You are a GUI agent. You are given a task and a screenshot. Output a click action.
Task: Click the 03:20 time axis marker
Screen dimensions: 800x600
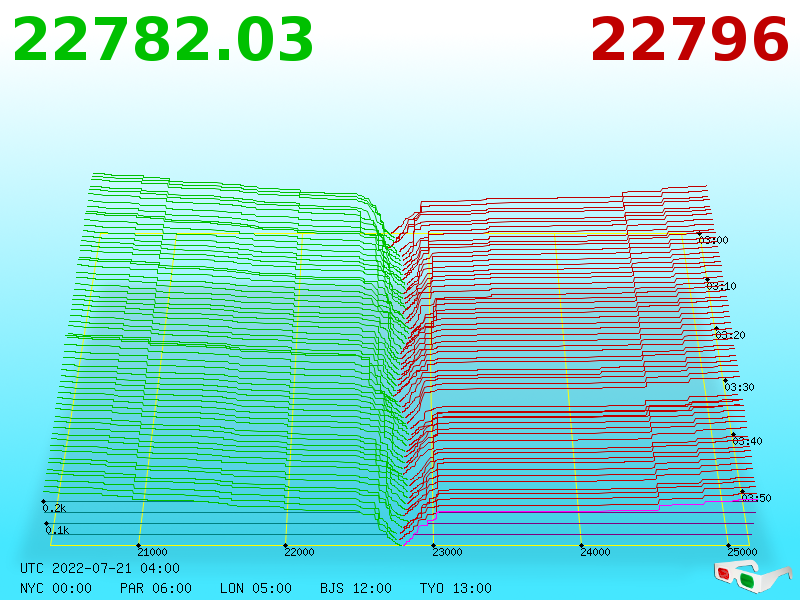click(731, 335)
